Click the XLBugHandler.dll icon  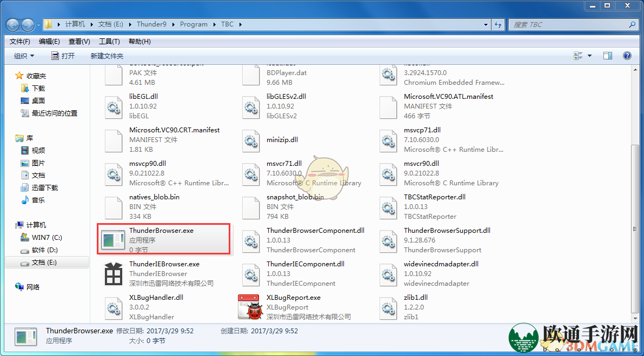pyautogui.click(x=113, y=307)
